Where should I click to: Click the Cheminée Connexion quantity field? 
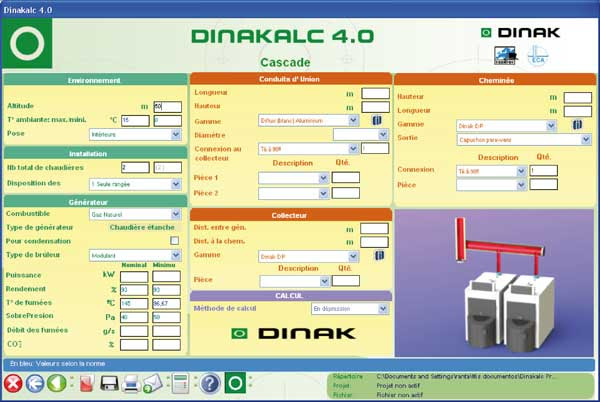click(x=543, y=171)
